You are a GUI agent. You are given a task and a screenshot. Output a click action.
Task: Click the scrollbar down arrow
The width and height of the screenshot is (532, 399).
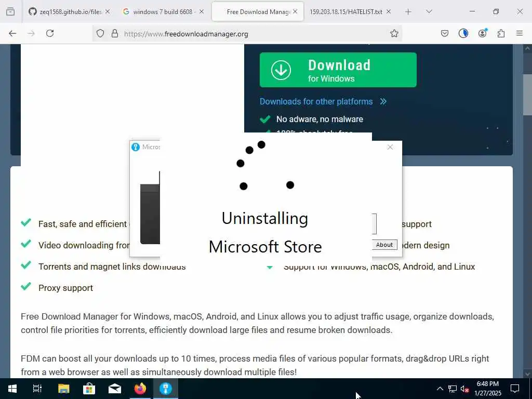point(527,374)
